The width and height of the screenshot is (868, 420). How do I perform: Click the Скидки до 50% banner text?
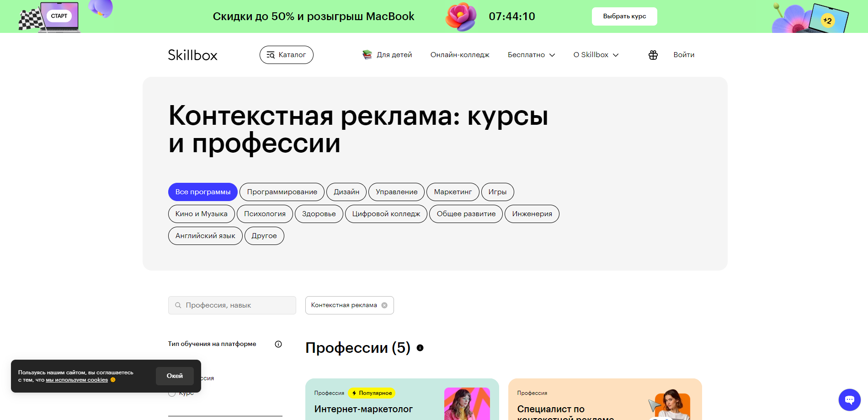[x=314, y=16]
